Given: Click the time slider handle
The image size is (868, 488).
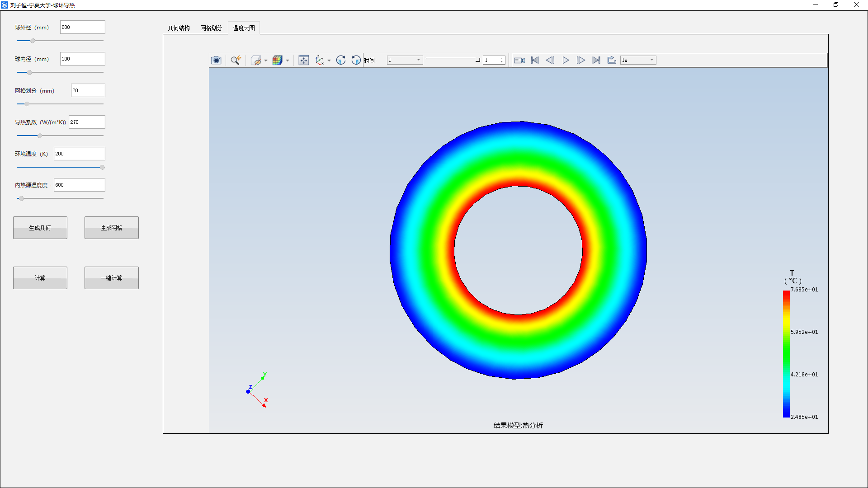Looking at the screenshot, I should [x=478, y=60].
